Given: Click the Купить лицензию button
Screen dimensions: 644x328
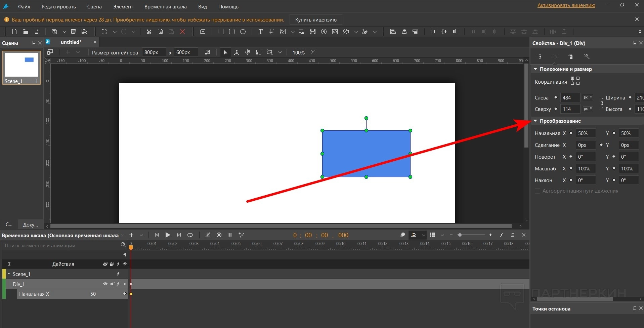Looking at the screenshot, I should [315, 20].
